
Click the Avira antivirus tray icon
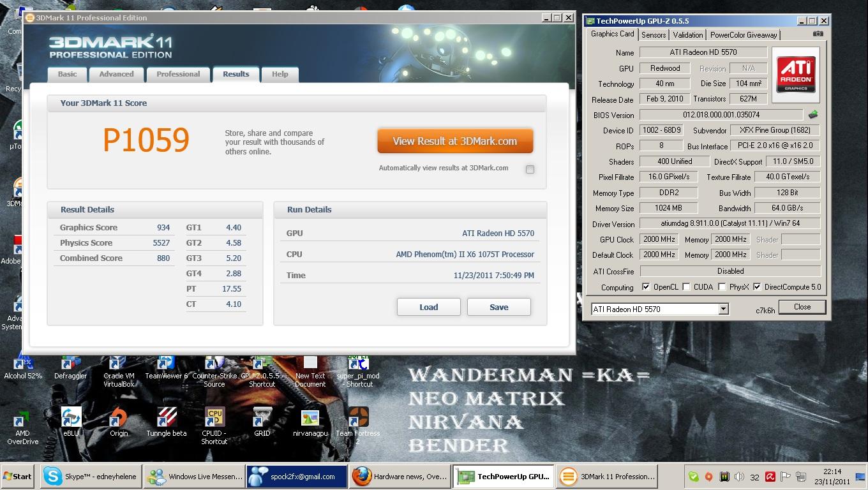tap(770, 477)
